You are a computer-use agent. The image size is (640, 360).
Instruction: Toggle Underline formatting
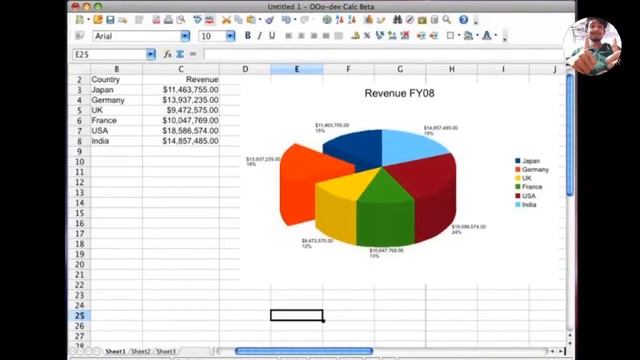click(x=272, y=36)
